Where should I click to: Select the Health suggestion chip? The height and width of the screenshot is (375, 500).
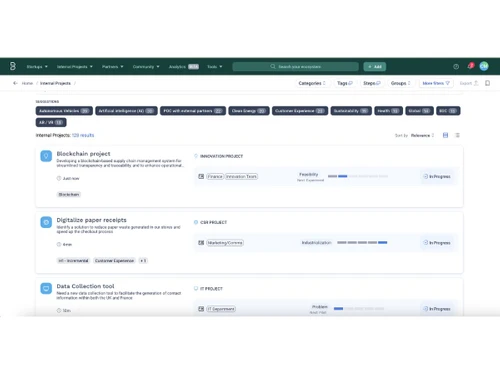point(389,111)
